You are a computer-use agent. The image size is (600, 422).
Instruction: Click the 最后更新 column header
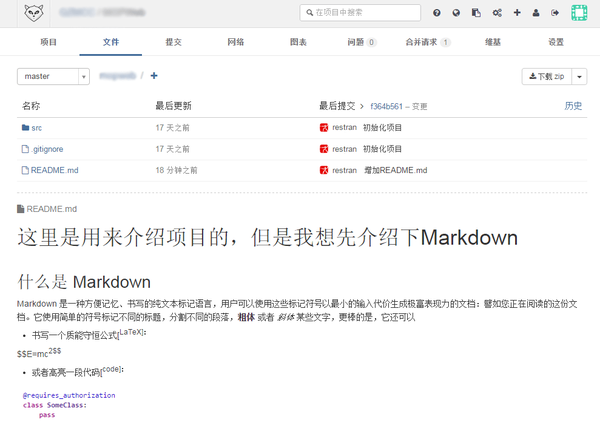click(173, 106)
